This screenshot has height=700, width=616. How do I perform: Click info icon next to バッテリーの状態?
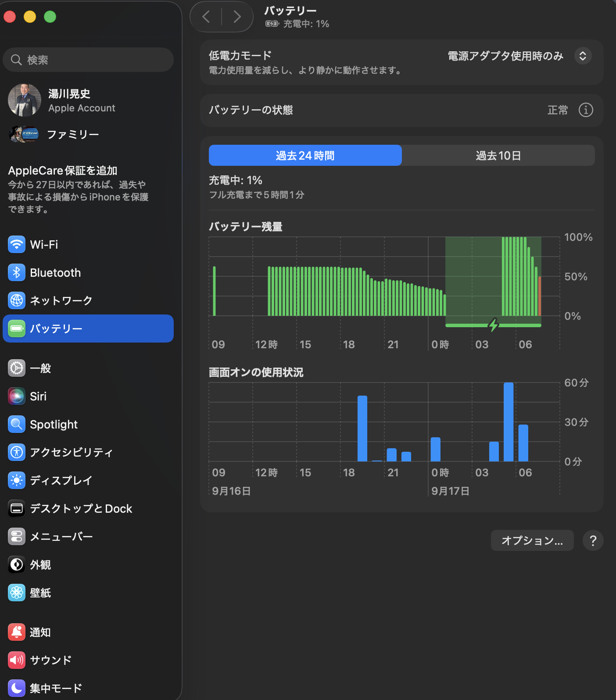point(586,110)
